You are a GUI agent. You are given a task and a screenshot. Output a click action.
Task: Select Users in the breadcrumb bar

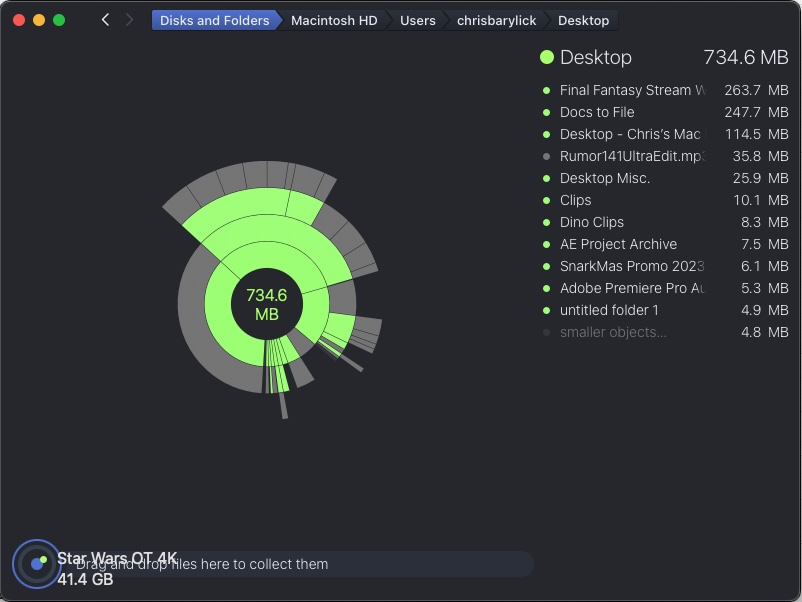417,19
